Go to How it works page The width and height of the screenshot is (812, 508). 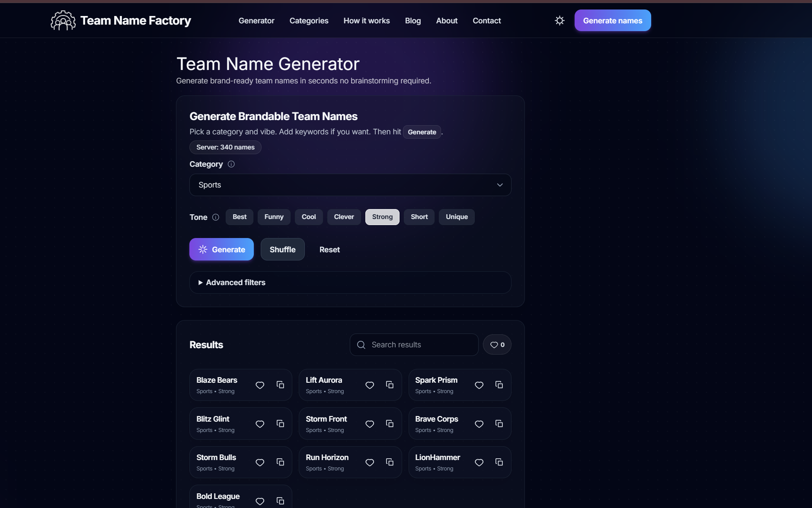point(367,21)
